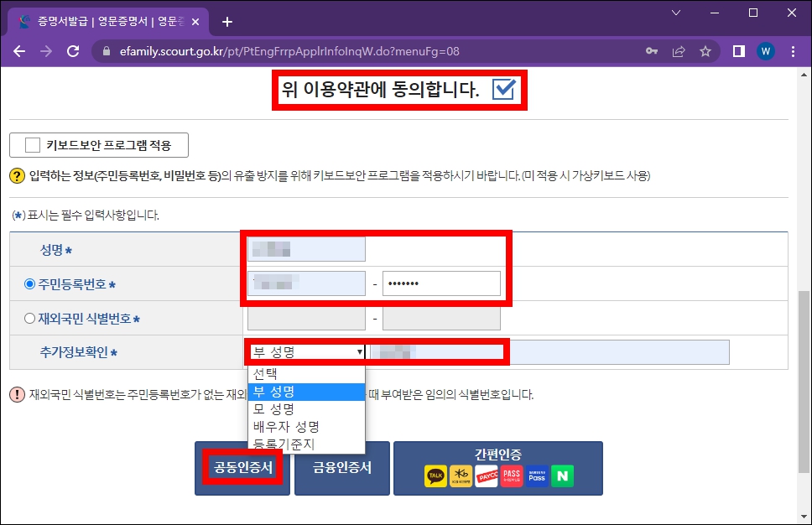Image resolution: width=812 pixels, height=525 pixels.
Task: Choose PAYCO authentication option
Action: 487,476
